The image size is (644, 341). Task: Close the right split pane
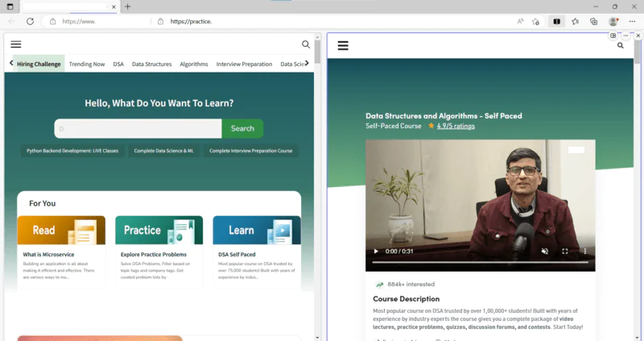point(638,35)
